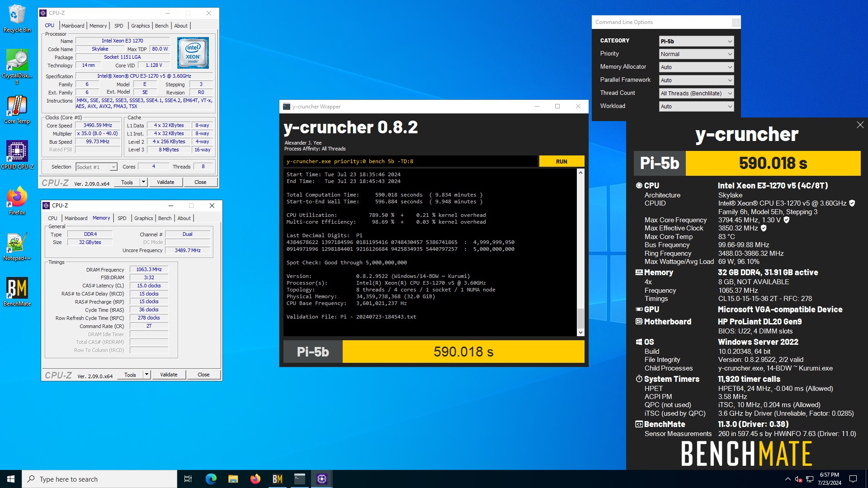Viewport: 868px width, 488px height.
Task: Switch to BenchMate taskbar icon
Action: click(277, 479)
